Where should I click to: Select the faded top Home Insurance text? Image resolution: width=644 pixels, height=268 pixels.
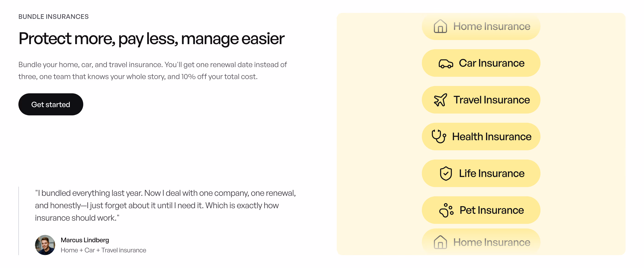[492, 26]
